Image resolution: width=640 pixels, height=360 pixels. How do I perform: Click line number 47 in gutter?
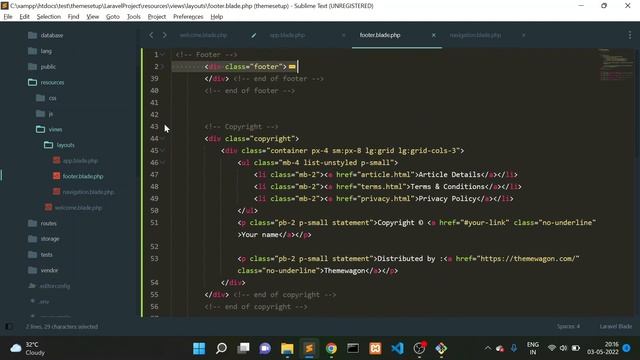[154, 175]
